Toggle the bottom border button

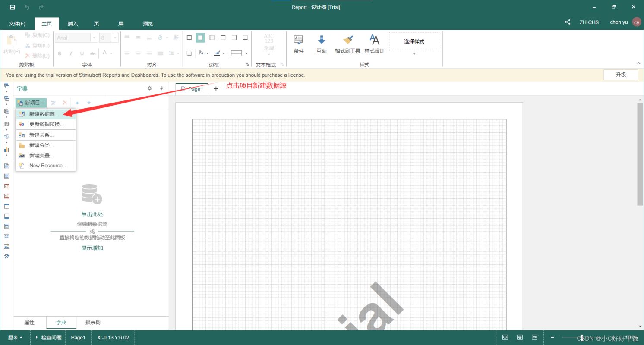pos(245,38)
